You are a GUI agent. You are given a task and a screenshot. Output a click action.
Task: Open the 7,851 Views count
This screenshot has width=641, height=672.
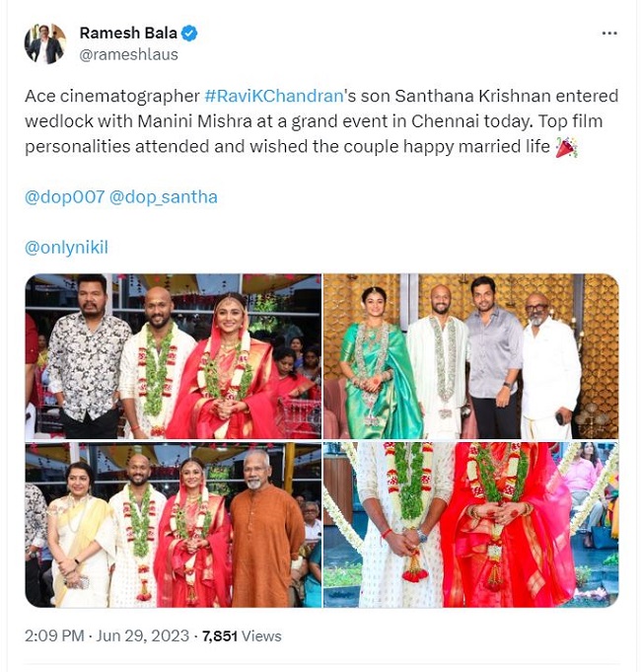click(x=242, y=636)
